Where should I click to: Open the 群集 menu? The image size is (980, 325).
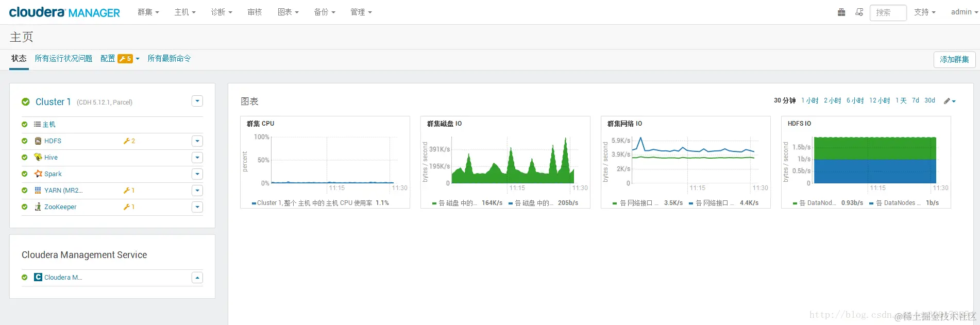[148, 12]
